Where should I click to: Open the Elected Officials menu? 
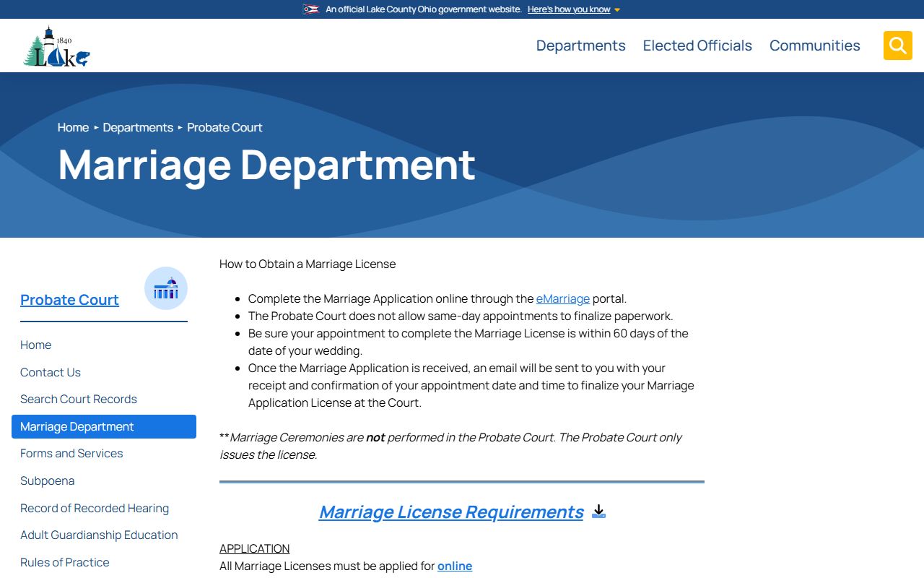697,46
